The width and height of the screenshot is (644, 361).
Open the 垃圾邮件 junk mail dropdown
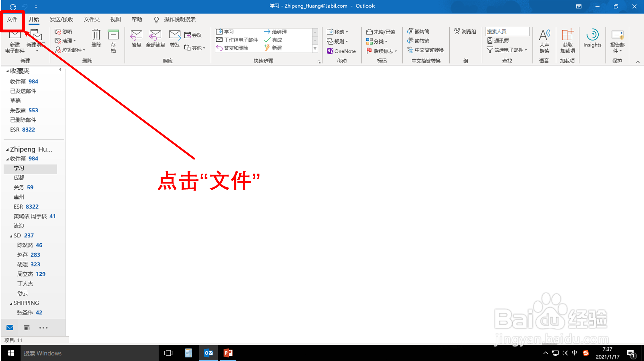(x=70, y=50)
